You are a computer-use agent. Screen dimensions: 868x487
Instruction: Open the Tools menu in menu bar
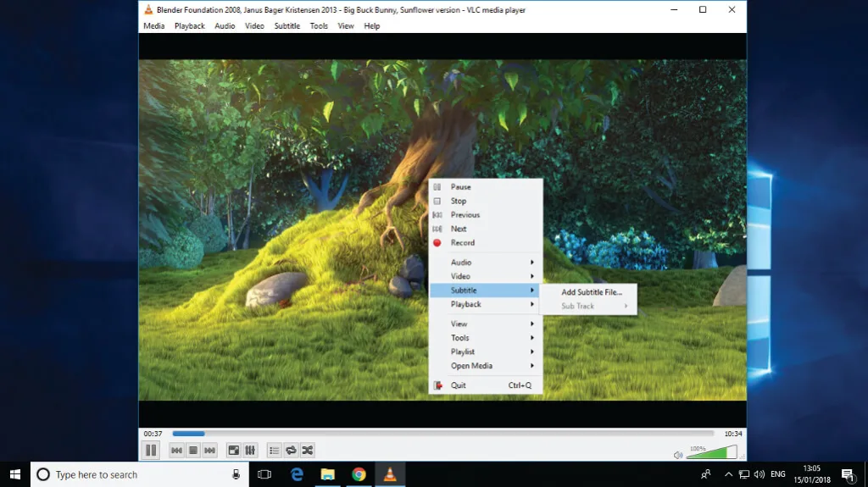coord(319,26)
